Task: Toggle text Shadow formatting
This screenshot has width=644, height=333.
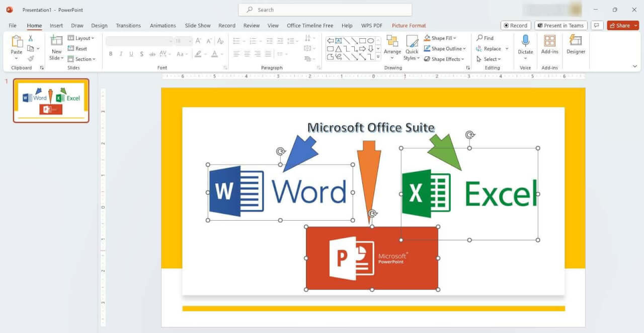Action: pos(142,54)
